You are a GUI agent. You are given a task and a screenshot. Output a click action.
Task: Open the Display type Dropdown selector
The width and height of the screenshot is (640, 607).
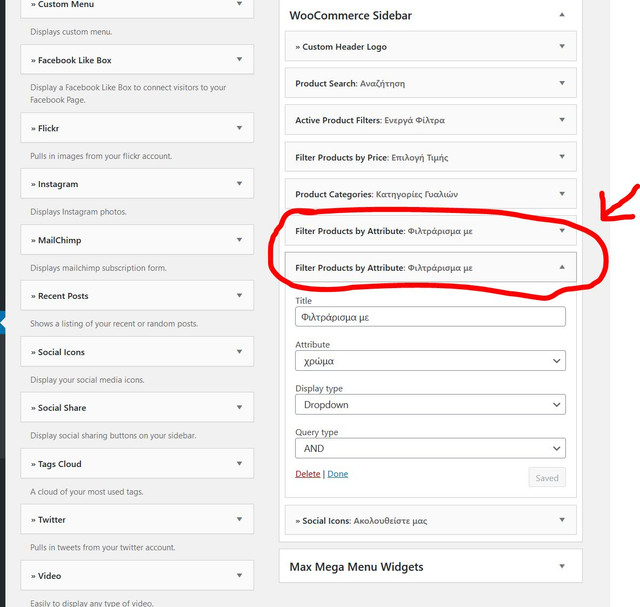[x=430, y=405]
